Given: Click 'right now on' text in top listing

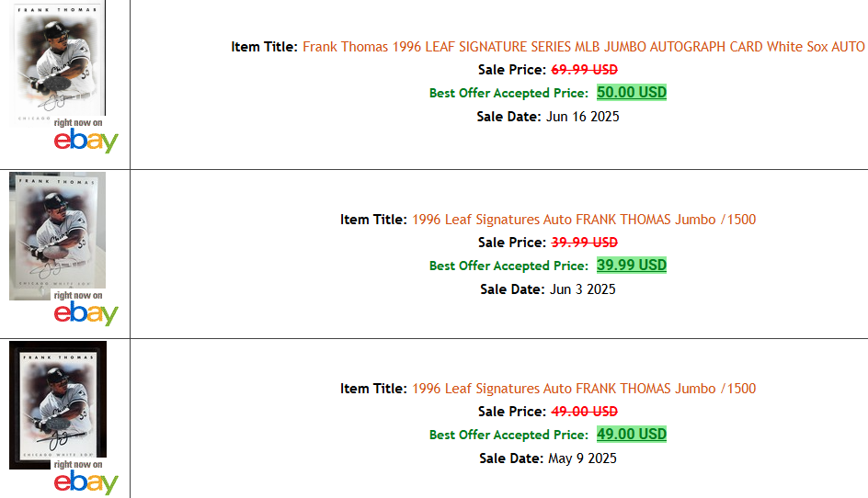Looking at the screenshot, I should tap(78, 123).
